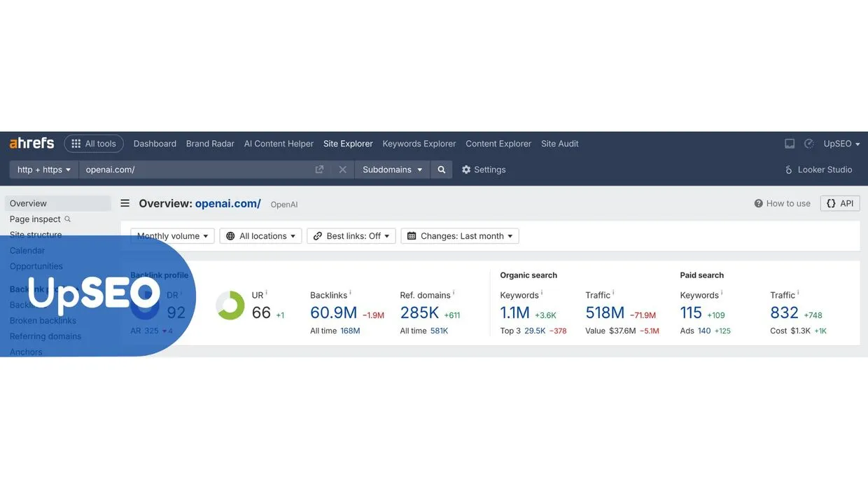Open target in new tab via external-link icon
The height and width of the screenshot is (489, 868).
click(x=318, y=169)
